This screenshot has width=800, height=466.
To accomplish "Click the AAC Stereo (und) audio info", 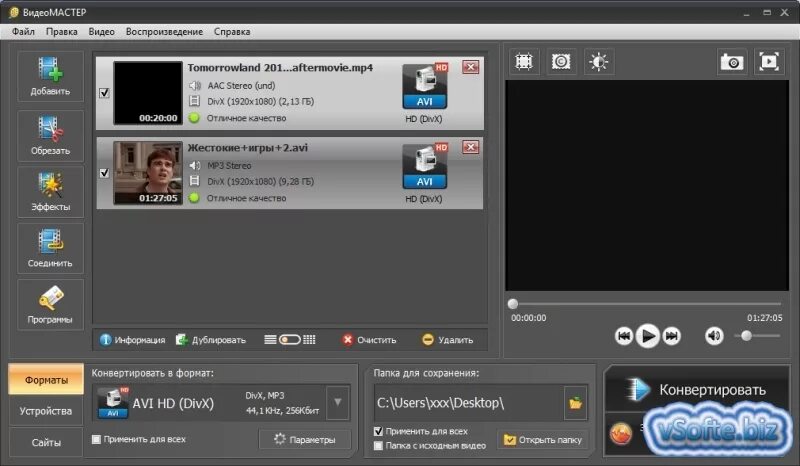I will pos(241,86).
